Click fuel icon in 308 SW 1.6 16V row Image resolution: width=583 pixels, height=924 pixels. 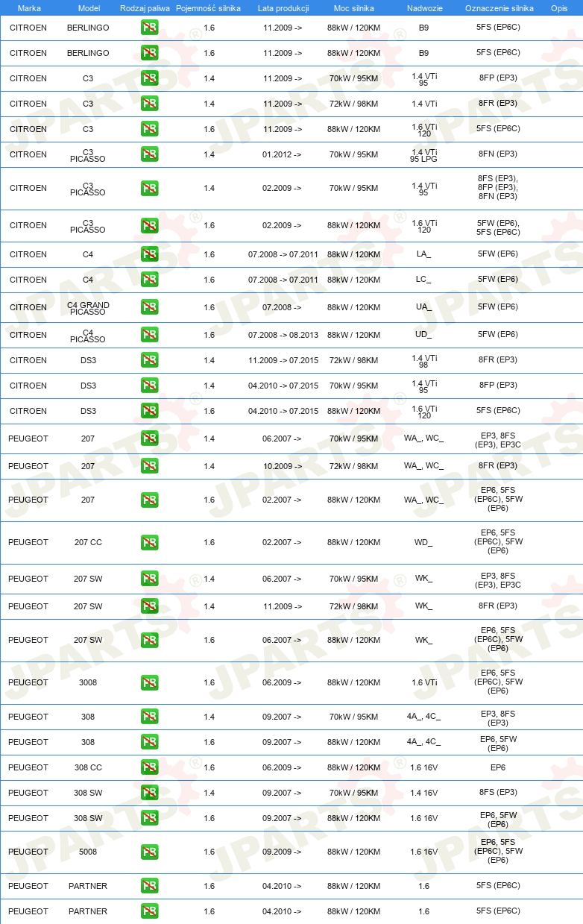coord(149,818)
